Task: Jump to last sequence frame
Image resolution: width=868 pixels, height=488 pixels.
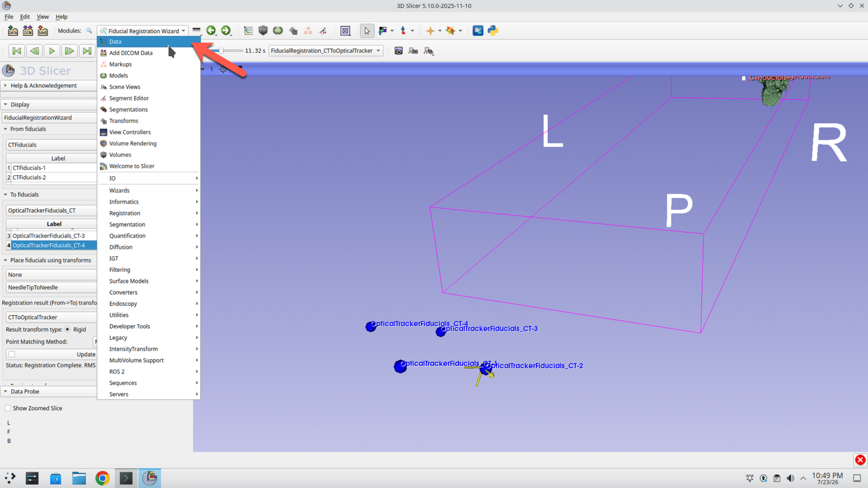Action: click(86, 51)
